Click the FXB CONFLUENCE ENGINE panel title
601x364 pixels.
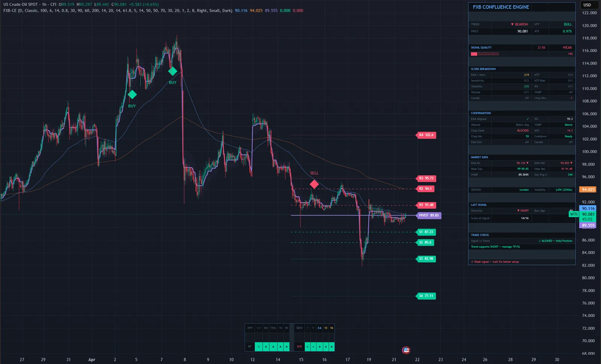[501, 7]
